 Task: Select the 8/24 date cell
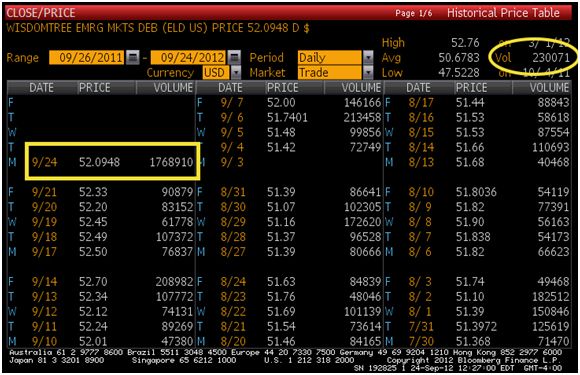(233, 281)
